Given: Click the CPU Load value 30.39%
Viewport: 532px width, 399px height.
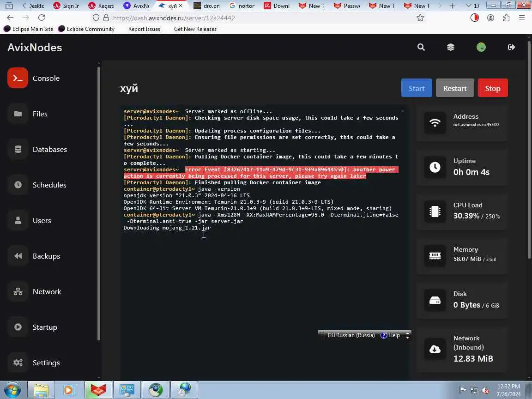Looking at the screenshot, I should point(466,216).
